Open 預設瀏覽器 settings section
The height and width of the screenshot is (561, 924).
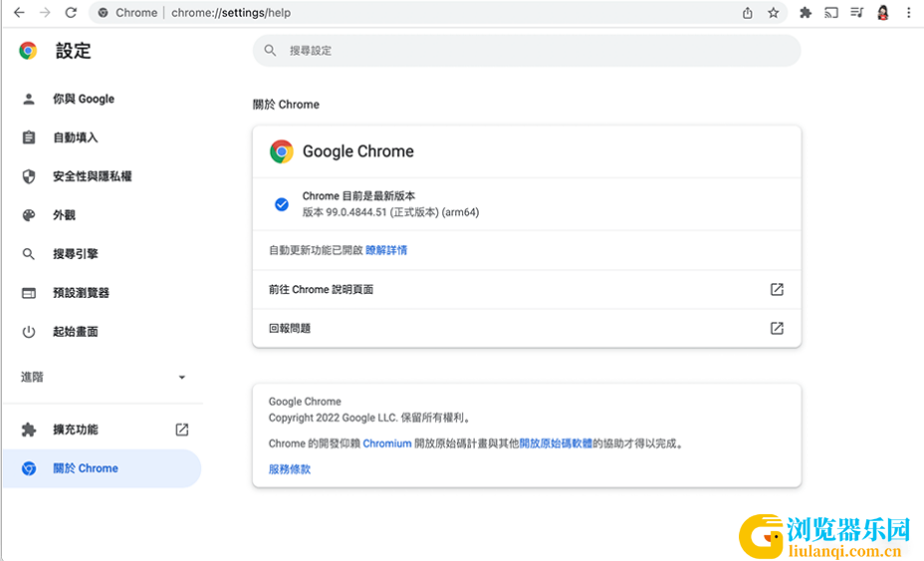coord(102,293)
